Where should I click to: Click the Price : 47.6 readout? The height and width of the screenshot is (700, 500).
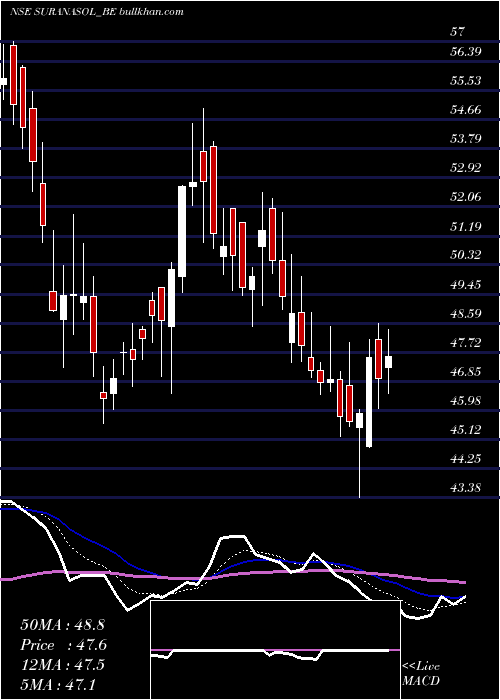(x=64, y=645)
